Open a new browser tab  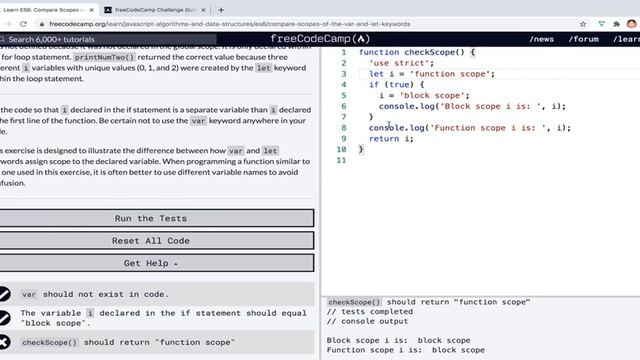point(221,10)
